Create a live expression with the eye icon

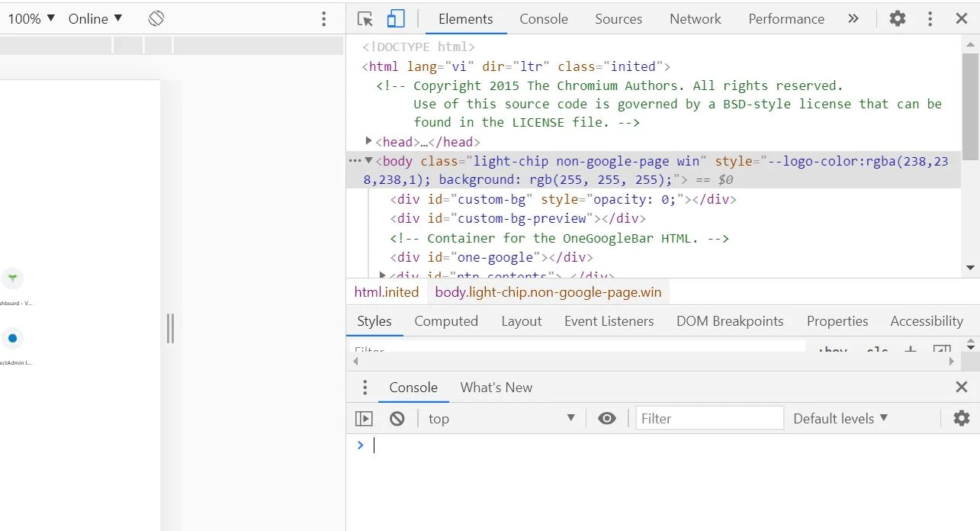pyautogui.click(x=607, y=418)
